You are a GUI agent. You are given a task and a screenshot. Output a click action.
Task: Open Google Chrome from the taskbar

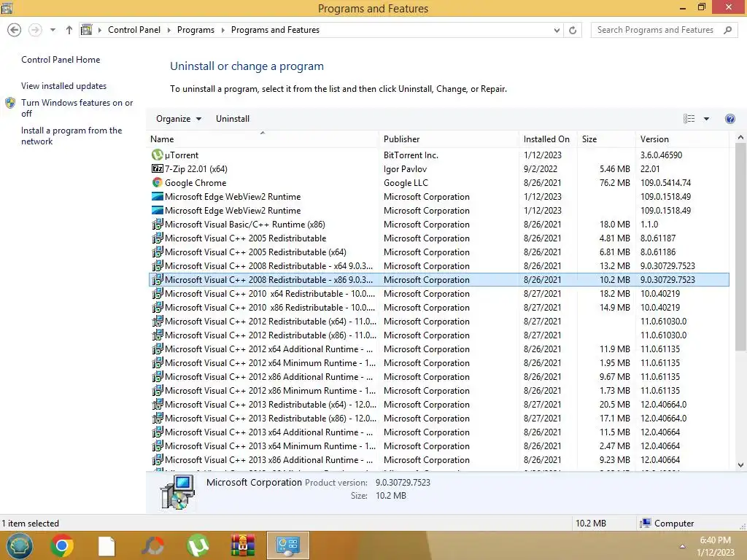coord(62,545)
